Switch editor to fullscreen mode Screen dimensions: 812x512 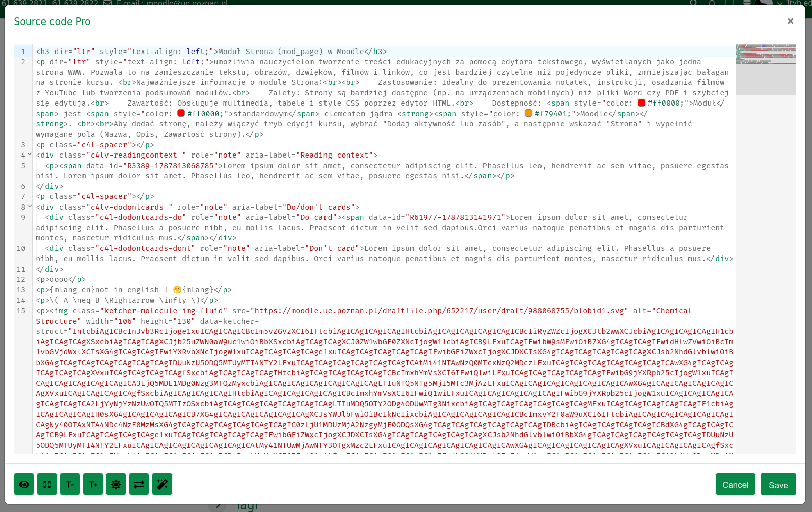click(47, 484)
